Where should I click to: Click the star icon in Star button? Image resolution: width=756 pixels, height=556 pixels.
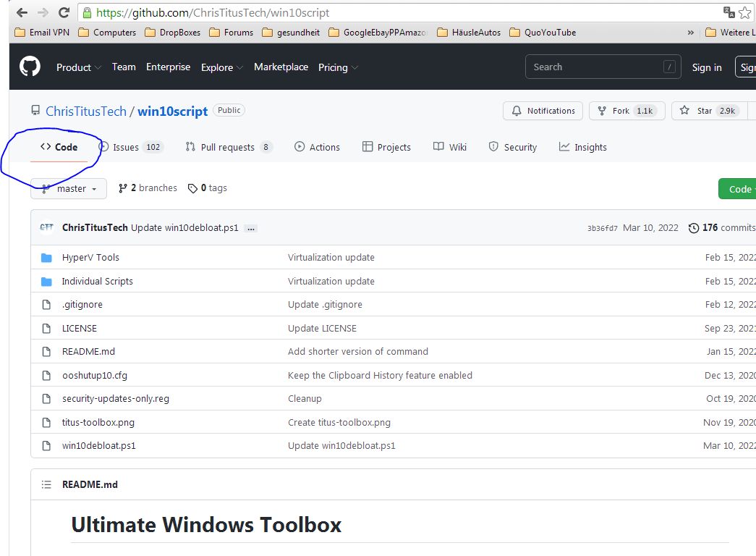pyautogui.click(x=684, y=110)
